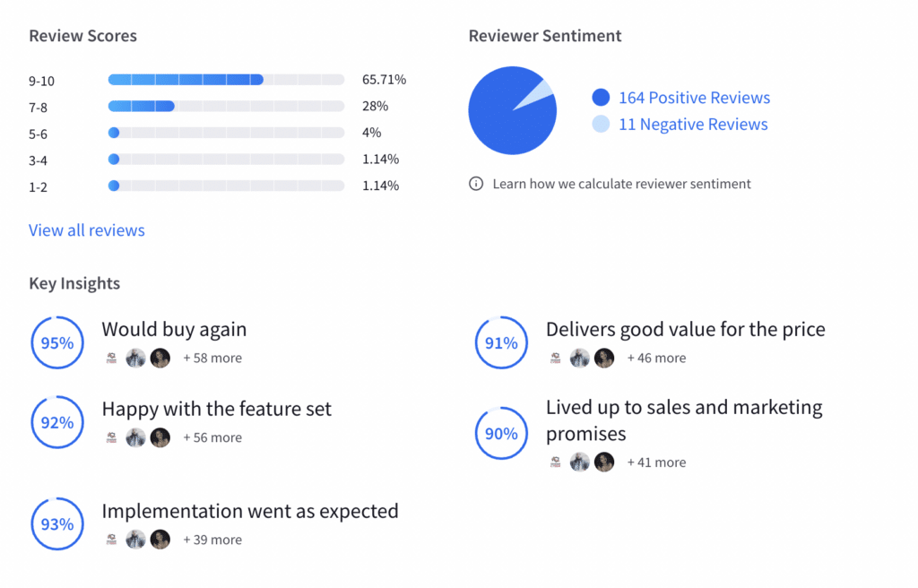
Task: Click the dark-haired avatar under Happy with feature set
Action: click(x=160, y=437)
